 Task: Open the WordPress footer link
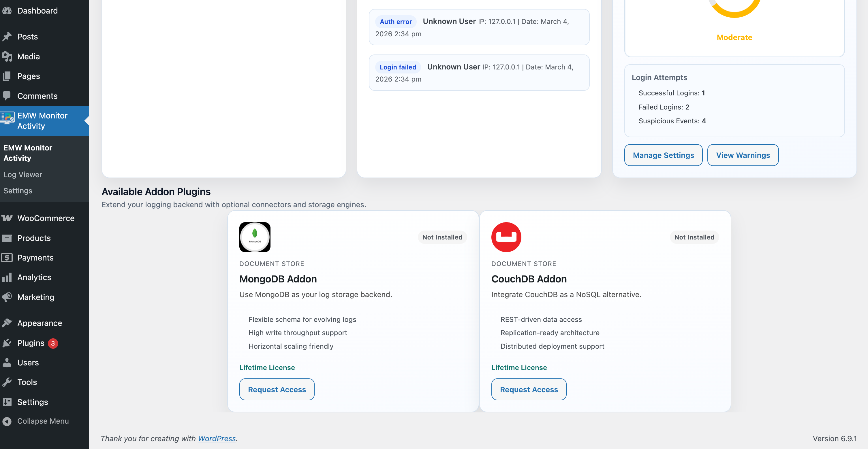click(217, 438)
